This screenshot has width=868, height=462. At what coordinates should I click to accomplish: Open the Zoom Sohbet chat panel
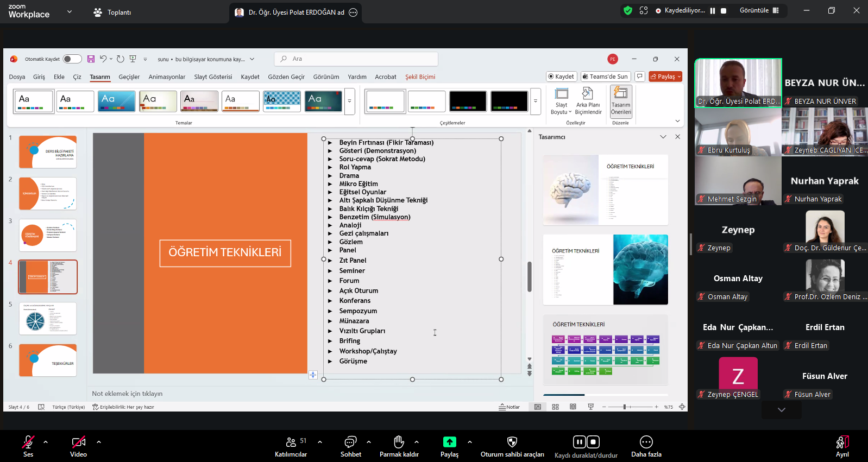pos(350,442)
